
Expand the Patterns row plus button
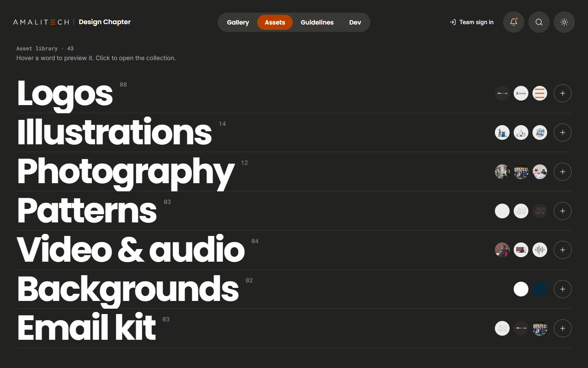point(563,211)
